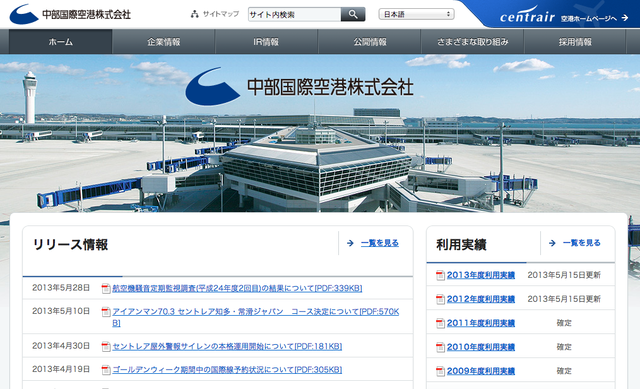640x389 pixels.
Task: Click the PDF icon for the 2013年4月19日 release
Action: [106, 370]
